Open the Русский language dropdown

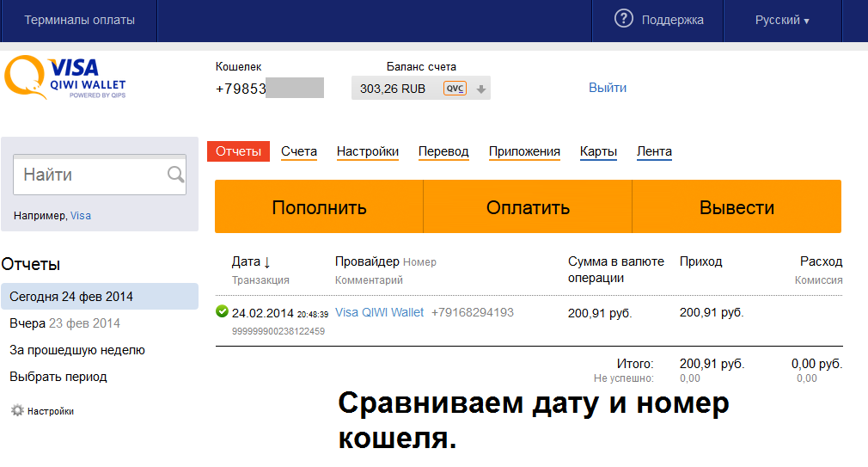(782, 20)
